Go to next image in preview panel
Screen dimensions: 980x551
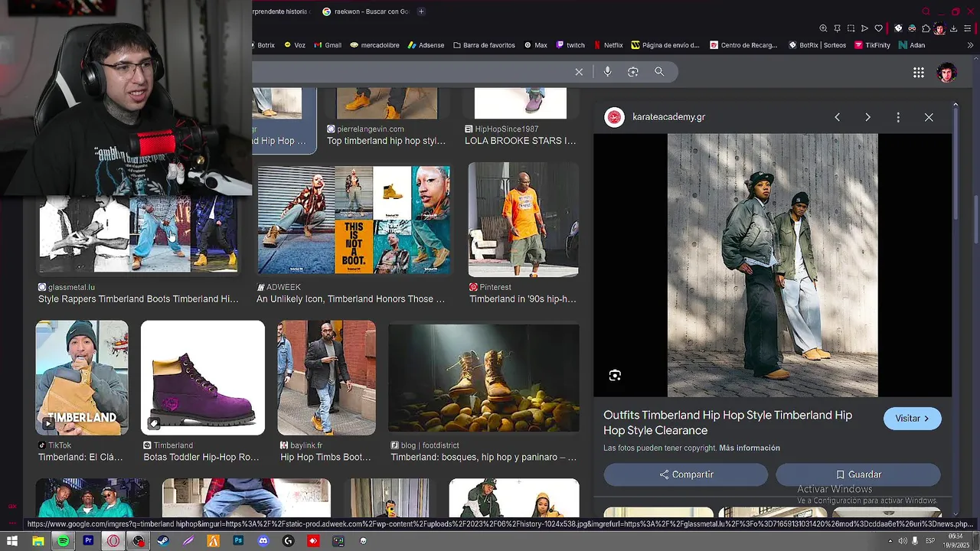[x=867, y=117]
